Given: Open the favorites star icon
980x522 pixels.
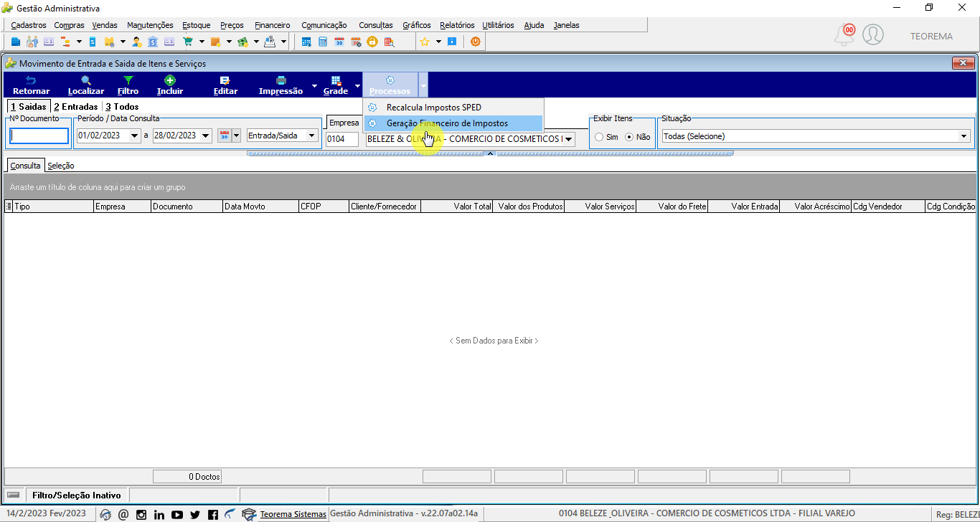Looking at the screenshot, I should [425, 42].
